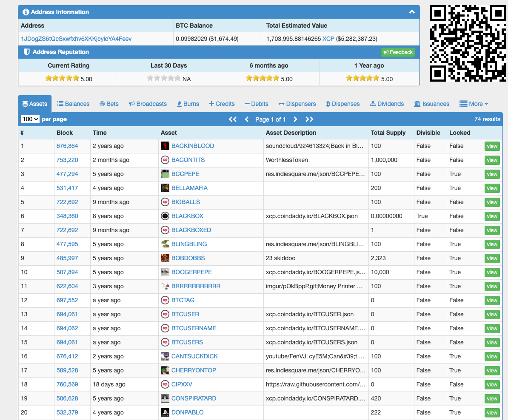Click the BTCUSERNAME asset icon
Screen dimensions: 508x420
point(165,328)
